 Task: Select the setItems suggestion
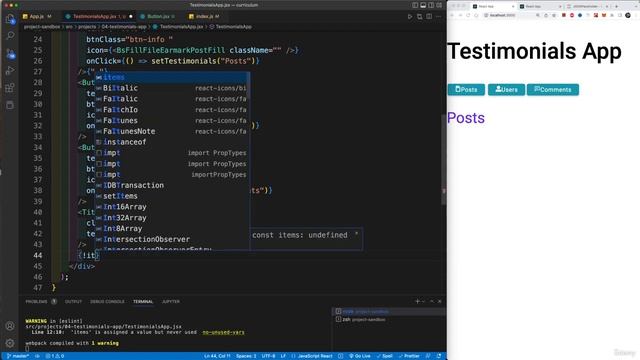172,196
